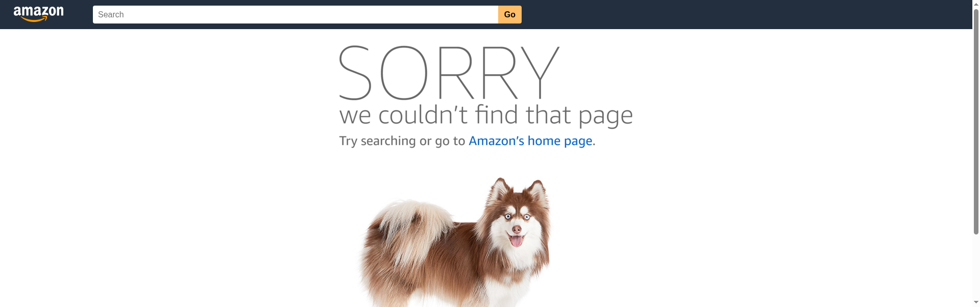
Task: Click the Amazon logo in header
Action: [x=39, y=14]
